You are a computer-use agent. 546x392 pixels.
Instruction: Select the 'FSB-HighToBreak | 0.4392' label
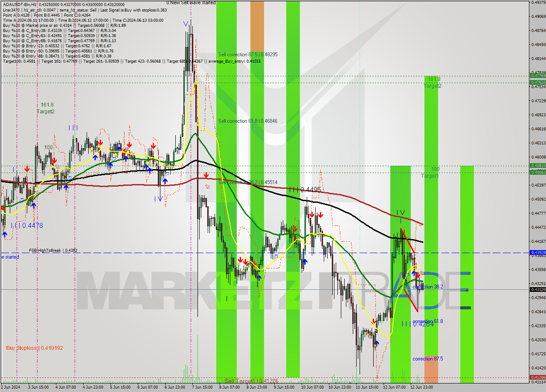pyautogui.click(x=53, y=251)
